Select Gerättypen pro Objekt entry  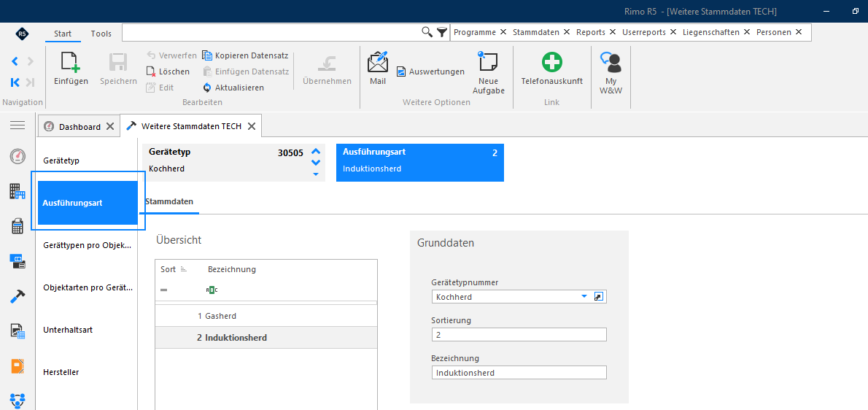[x=87, y=245]
